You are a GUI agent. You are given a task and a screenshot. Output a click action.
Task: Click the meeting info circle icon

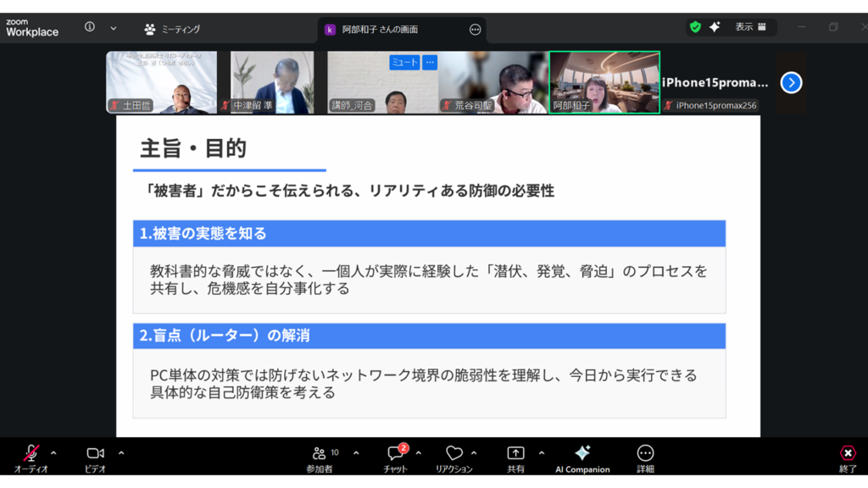click(x=90, y=27)
